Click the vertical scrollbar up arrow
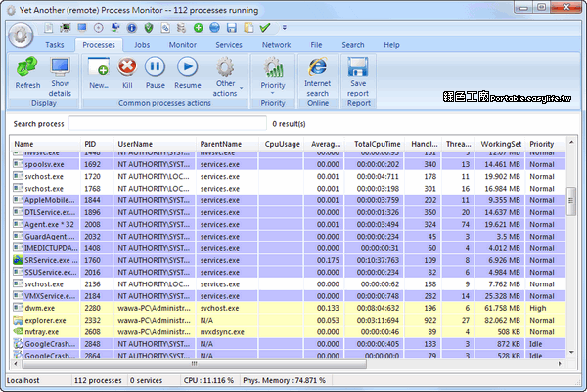Viewport: 587px width, 392px height. (x=571, y=142)
